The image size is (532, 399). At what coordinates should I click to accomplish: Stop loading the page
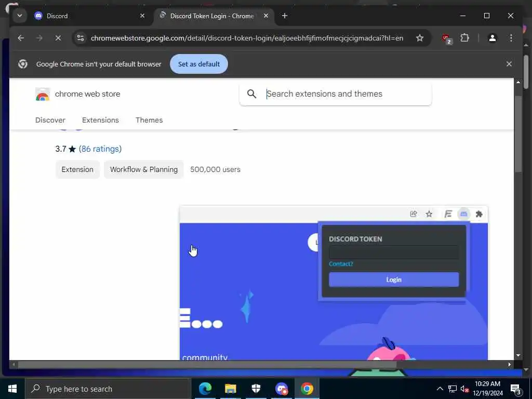pyautogui.click(x=58, y=38)
